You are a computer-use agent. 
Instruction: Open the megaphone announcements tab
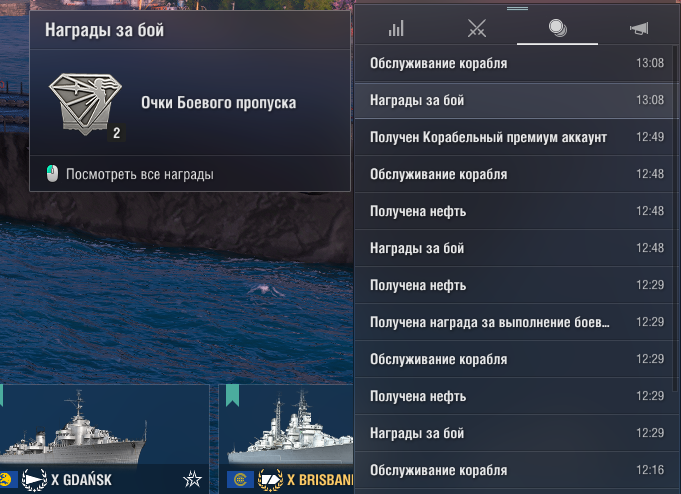639,29
